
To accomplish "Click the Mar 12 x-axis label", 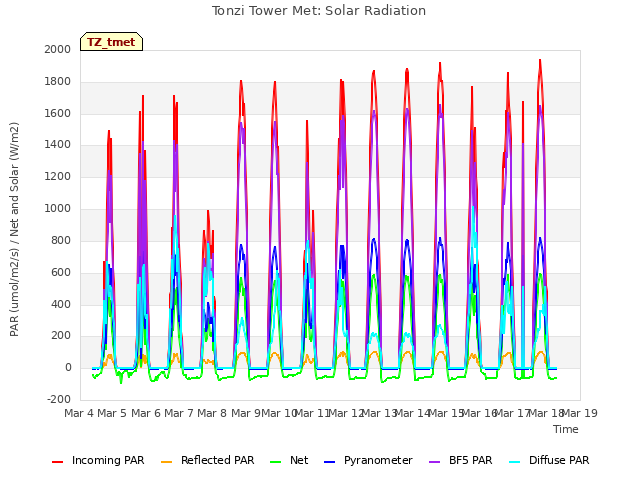I will 346,413.
